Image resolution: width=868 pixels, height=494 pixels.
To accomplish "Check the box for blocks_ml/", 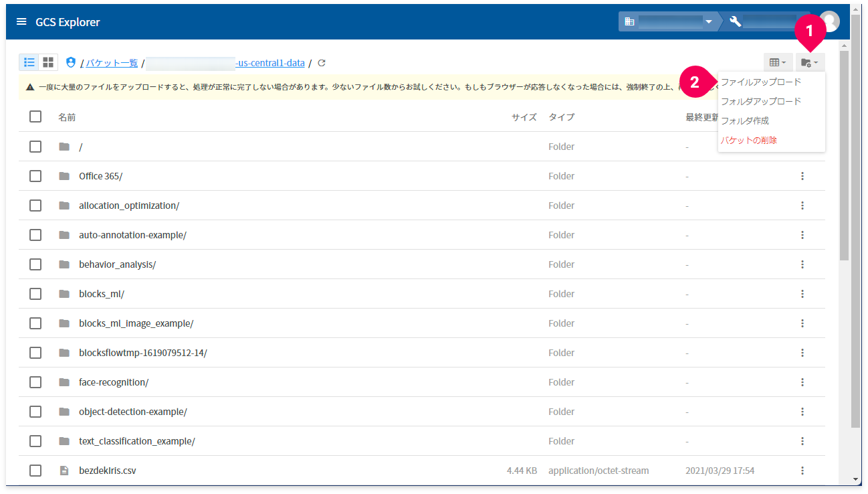I will coord(35,294).
